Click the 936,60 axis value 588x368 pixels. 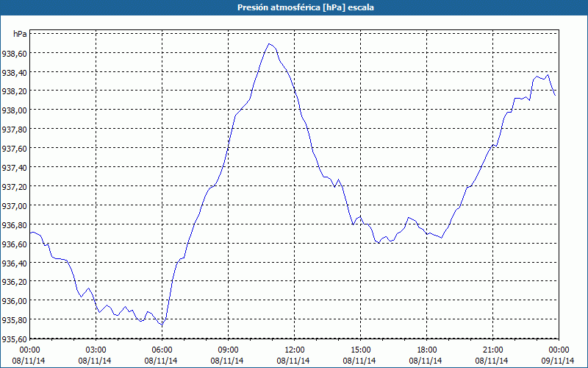click(14, 244)
